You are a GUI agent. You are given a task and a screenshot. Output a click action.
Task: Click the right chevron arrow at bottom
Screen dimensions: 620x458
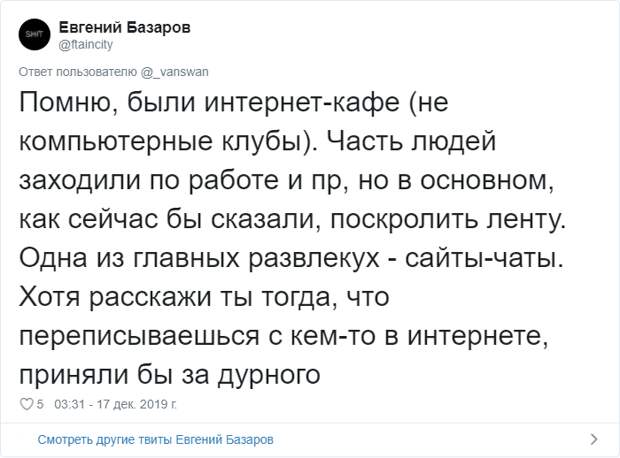coord(594,439)
